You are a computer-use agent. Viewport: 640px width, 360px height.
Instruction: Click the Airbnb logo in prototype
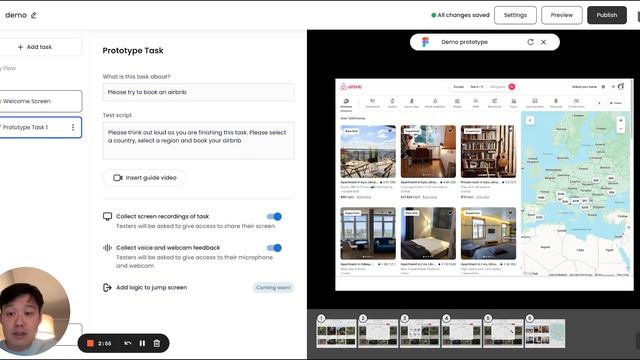point(351,87)
